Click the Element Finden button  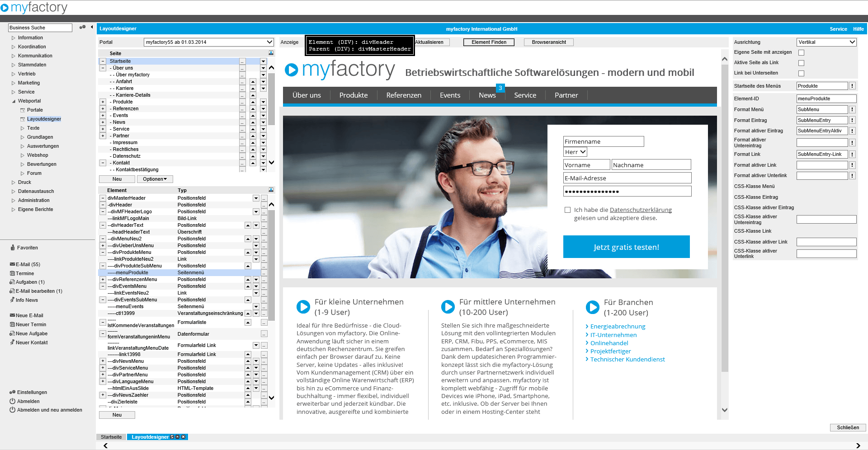489,42
